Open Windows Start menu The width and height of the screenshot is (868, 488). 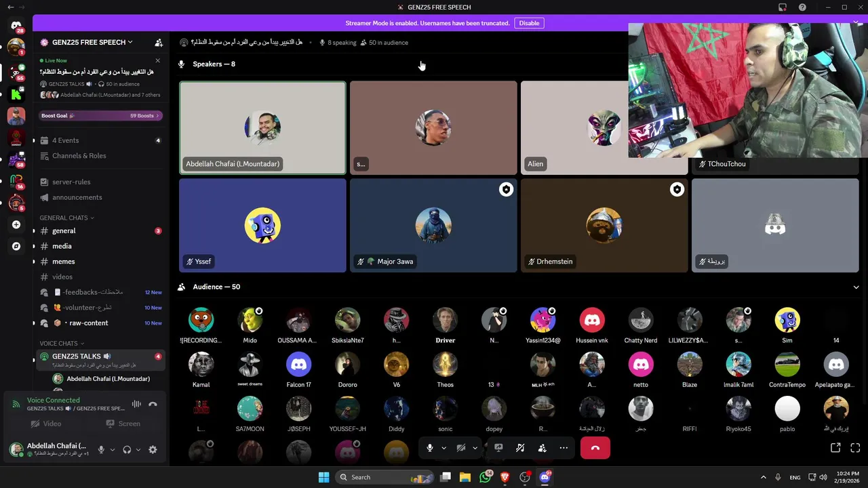pos(323,477)
